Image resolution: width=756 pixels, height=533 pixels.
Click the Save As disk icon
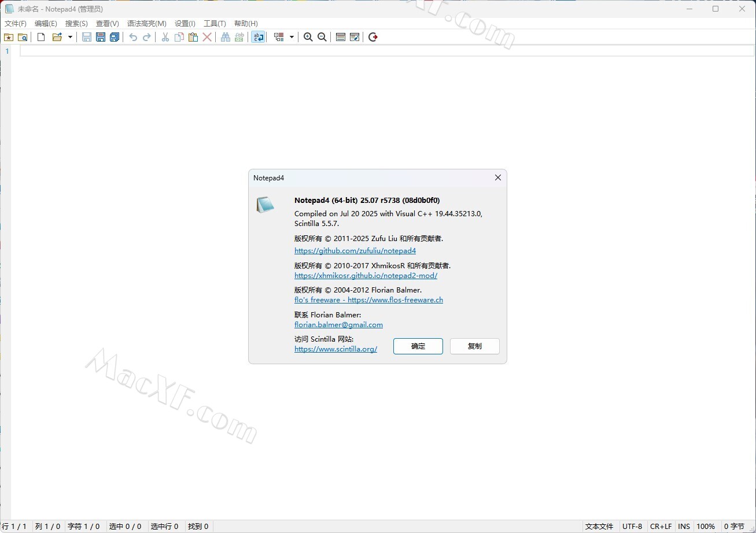[x=101, y=37]
